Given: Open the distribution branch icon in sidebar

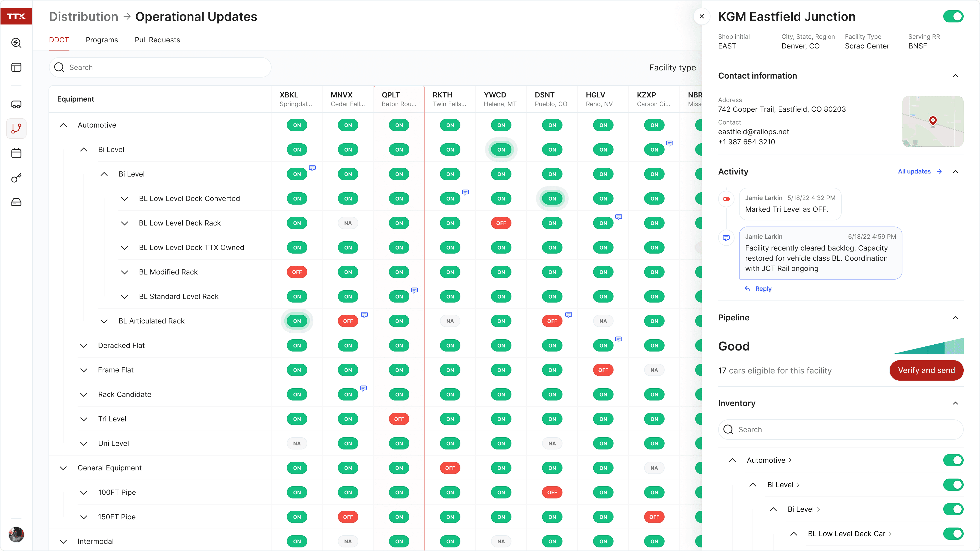Looking at the screenshot, I should click(x=16, y=129).
